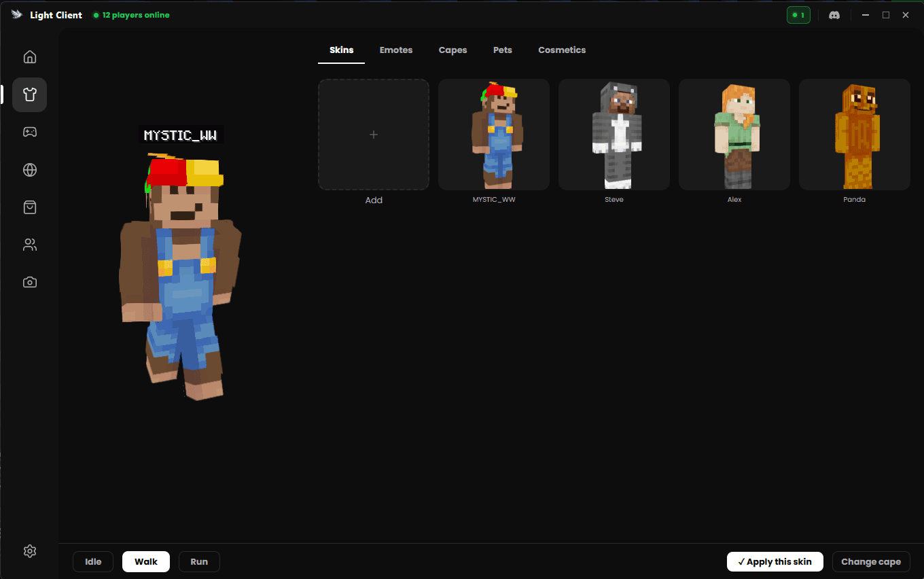Minimize the Light Client window

click(866, 15)
